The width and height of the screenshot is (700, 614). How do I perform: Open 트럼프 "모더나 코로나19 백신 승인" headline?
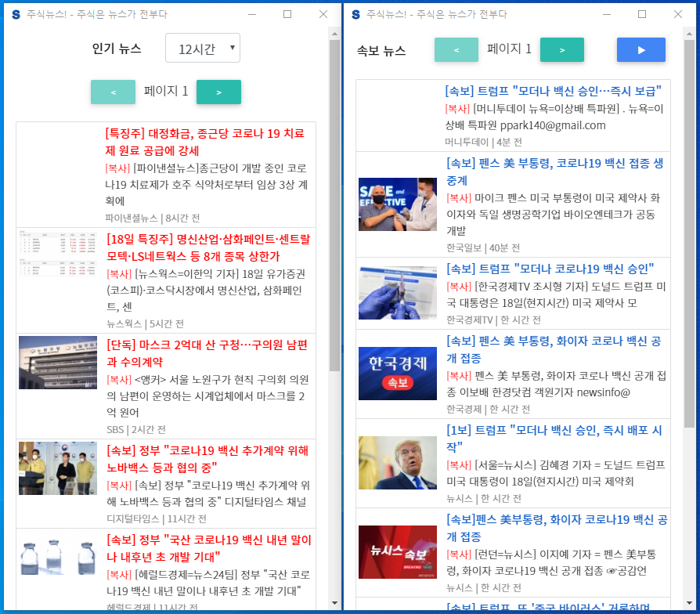550,269
